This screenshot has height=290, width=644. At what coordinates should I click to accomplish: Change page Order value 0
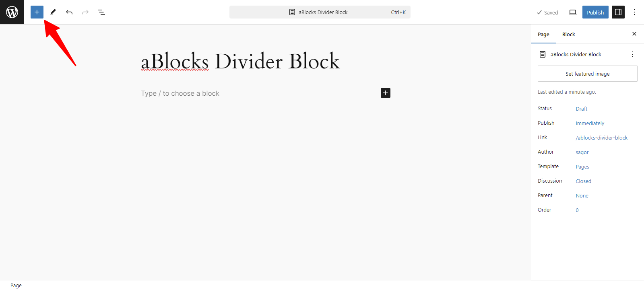[577, 210]
